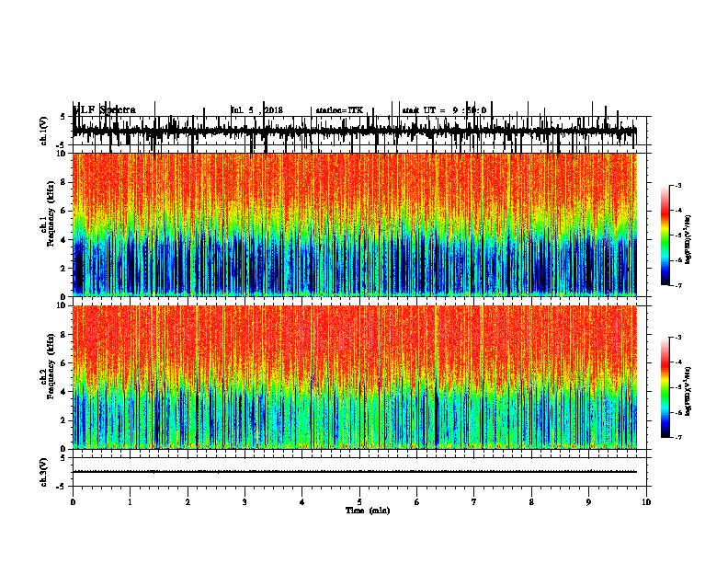This screenshot has height=563, width=728.
Task: Click time axis tick label "5"
Action: point(359,502)
